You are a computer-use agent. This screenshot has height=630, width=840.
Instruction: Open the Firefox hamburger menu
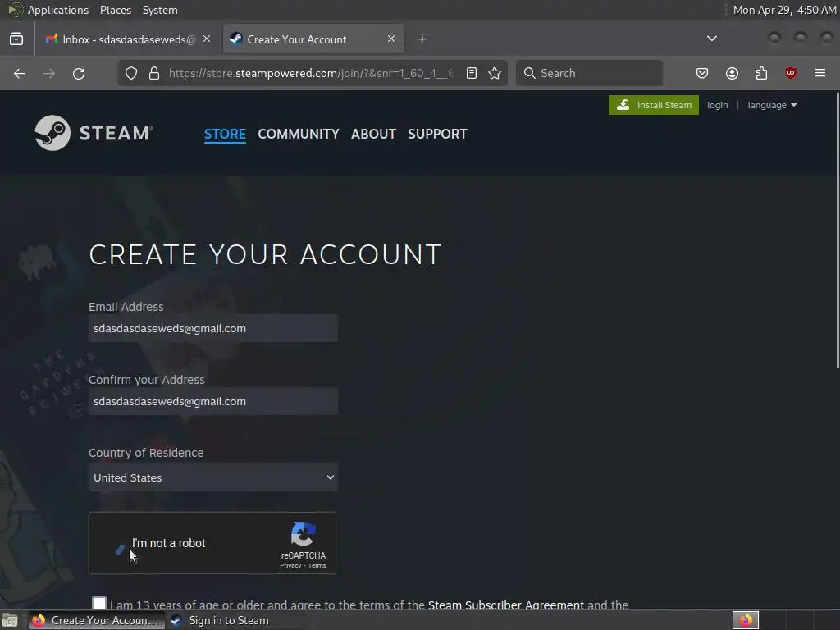click(x=820, y=73)
